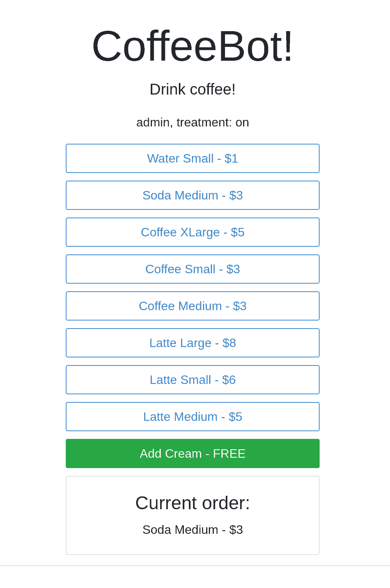The image size is (390, 588).
Task: Choose the Coffee XLarge - $5 button
Action: (193, 232)
